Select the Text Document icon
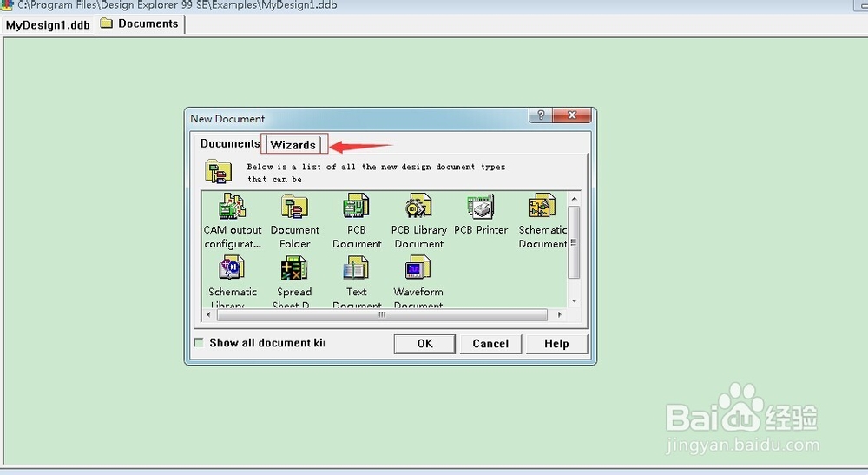This screenshot has width=868, height=475. 356,268
